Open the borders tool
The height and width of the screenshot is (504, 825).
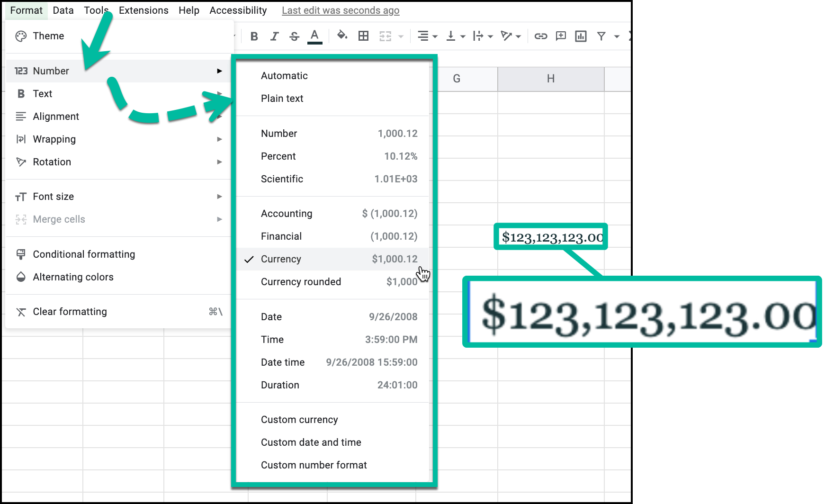tap(363, 36)
